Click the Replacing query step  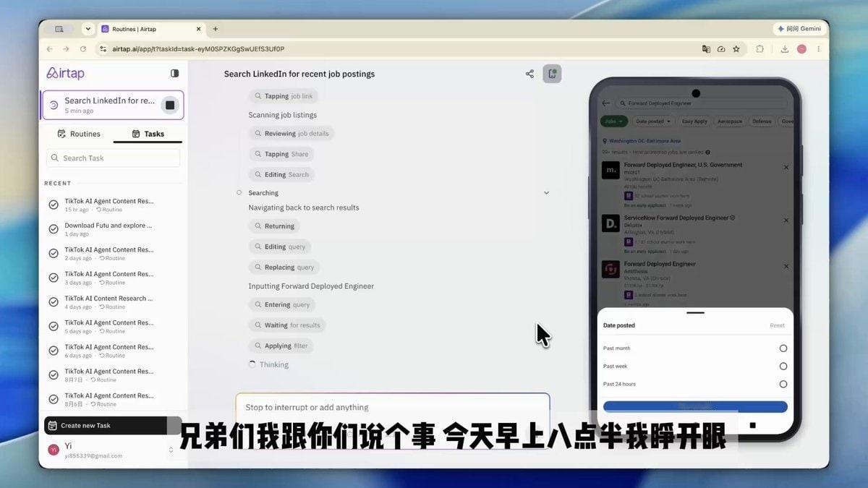coord(284,267)
